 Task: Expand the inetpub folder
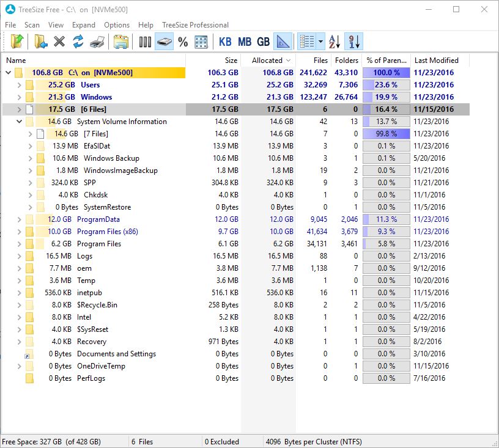(20, 293)
